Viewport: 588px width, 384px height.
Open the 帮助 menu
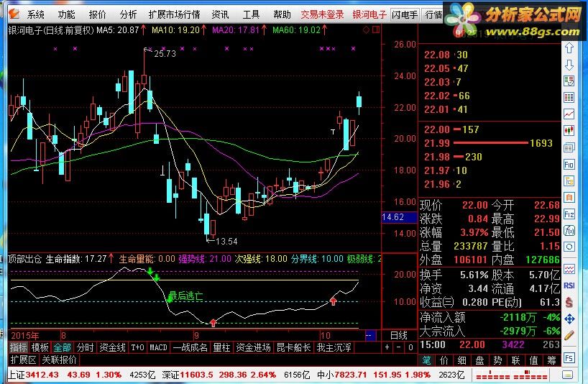[x=282, y=14]
